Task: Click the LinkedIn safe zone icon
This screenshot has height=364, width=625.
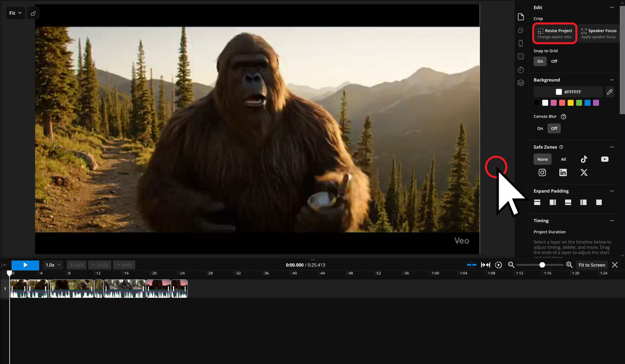Action: (x=563, y=172)
